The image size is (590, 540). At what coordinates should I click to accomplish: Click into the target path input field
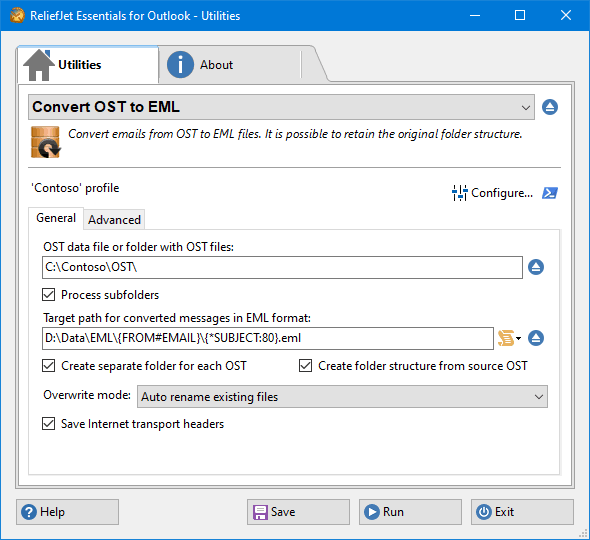[268, 338]
